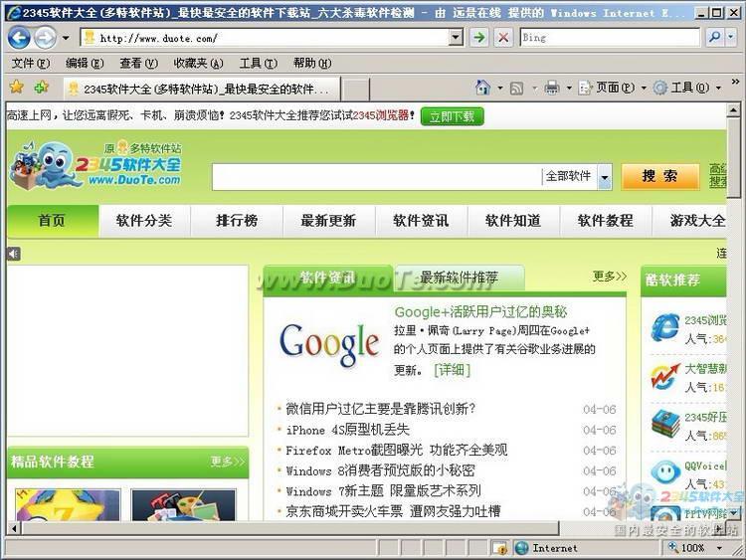Image resolution: width=746 pixels, height=560 pixels.
Task: Expand the address bar history dropdown
Action: 457,38
